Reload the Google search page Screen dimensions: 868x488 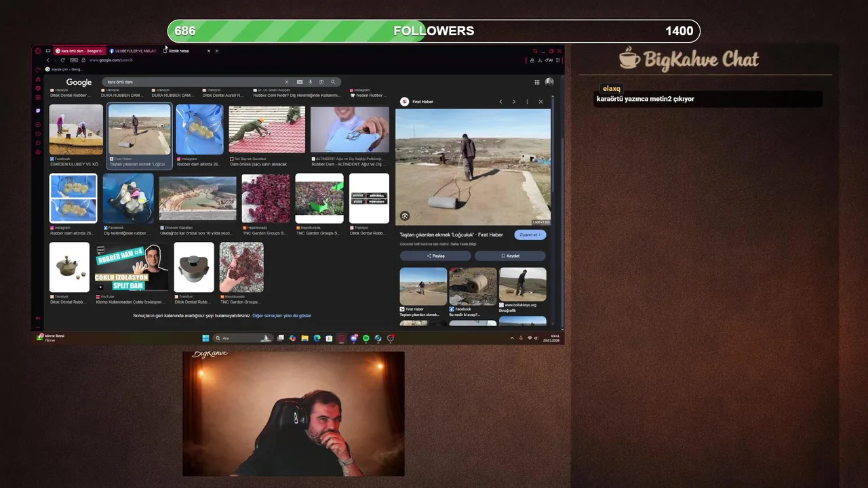(62, 60)
